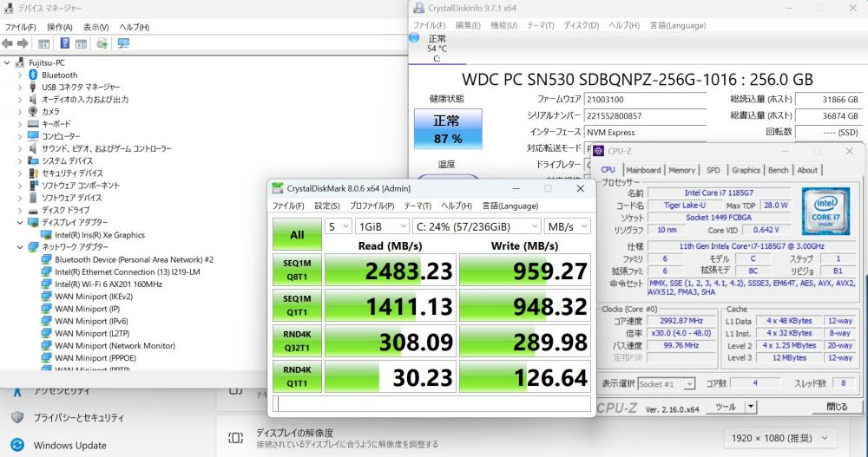The height and width of the screenshot is (457, 868).
Task: Click the ネットワーク アダプター category icon
Action: click(33, 247)
